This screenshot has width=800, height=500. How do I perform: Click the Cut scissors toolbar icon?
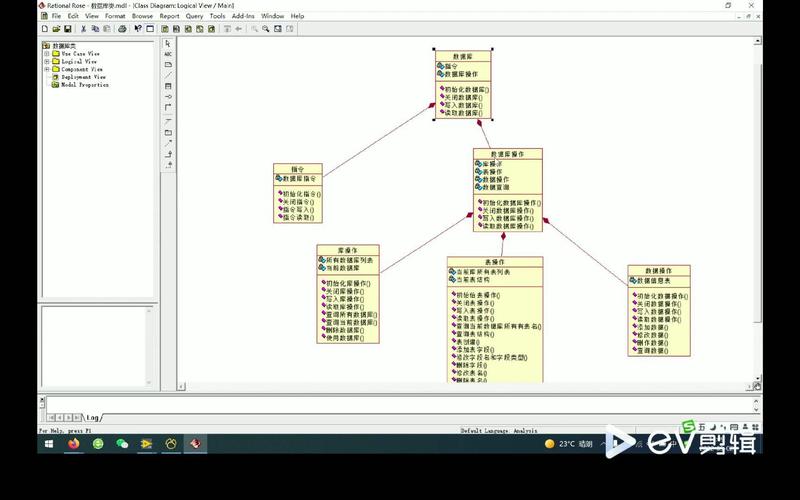[x=83, y=29]
